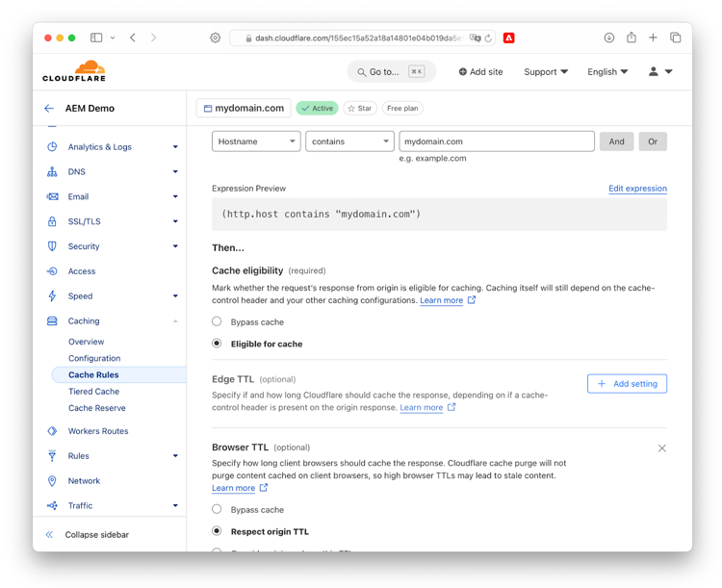Click the Edit expression link
Image resolution: width=722 pixels, height=588 pixels.
637,189
